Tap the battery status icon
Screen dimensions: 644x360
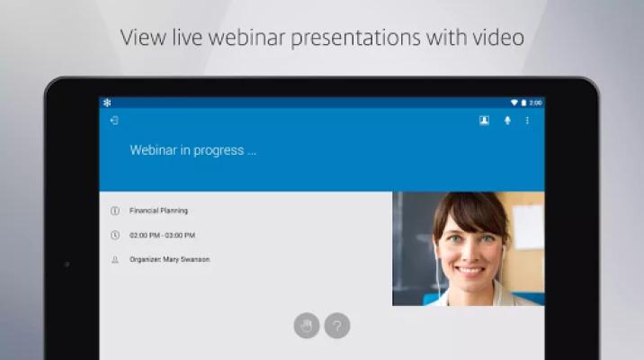[523, 103]
